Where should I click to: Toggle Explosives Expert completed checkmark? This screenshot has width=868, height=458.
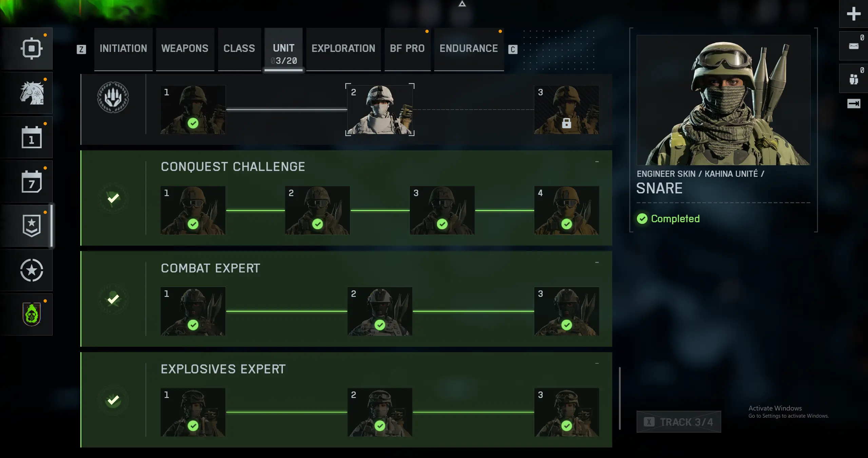tap(113, 400)
